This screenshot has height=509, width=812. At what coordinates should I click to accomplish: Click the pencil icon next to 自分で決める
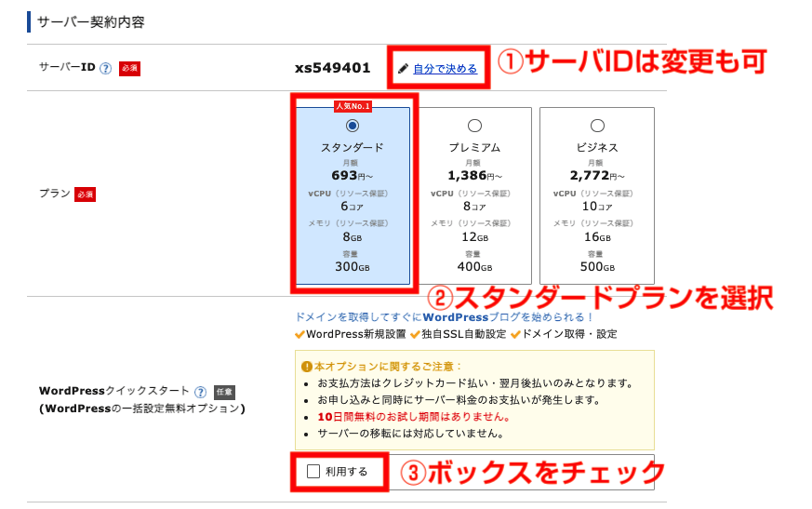(403, 68)
